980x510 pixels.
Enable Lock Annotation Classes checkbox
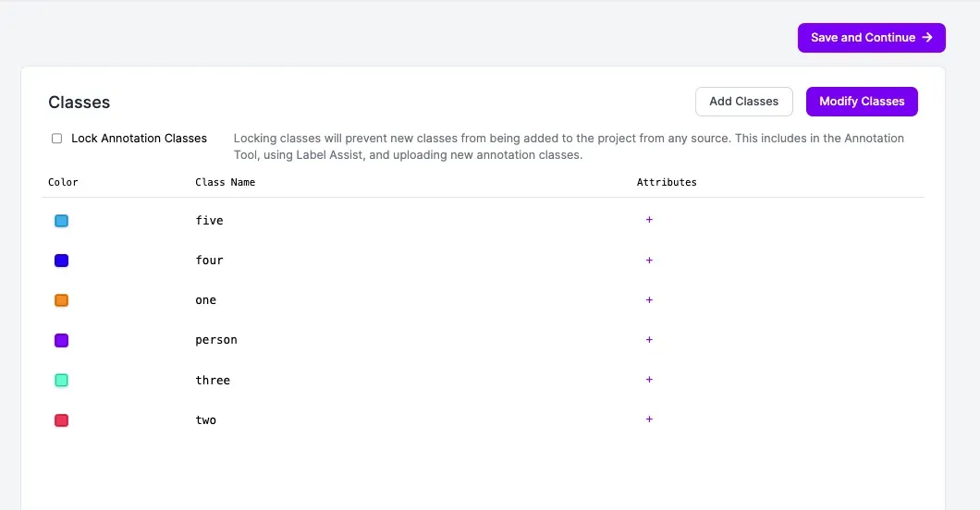pyautogui.click(x=57, y=139)
